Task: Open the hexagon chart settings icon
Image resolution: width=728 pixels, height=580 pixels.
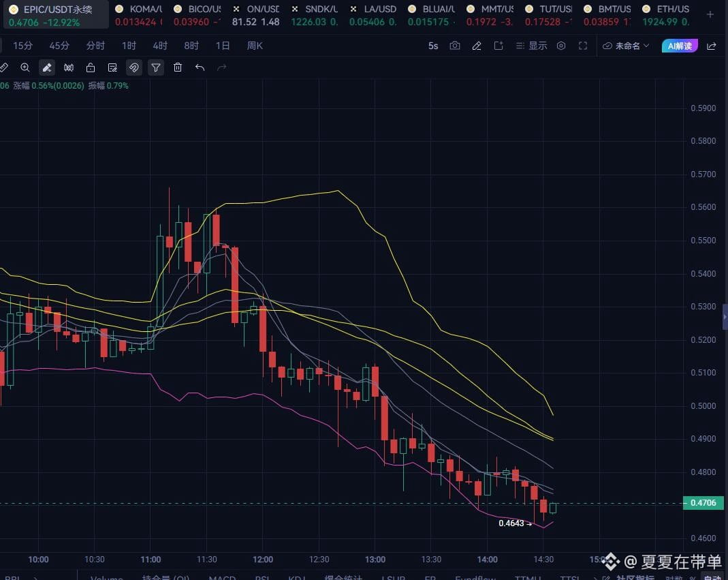Action: click(x=561, y=46)
